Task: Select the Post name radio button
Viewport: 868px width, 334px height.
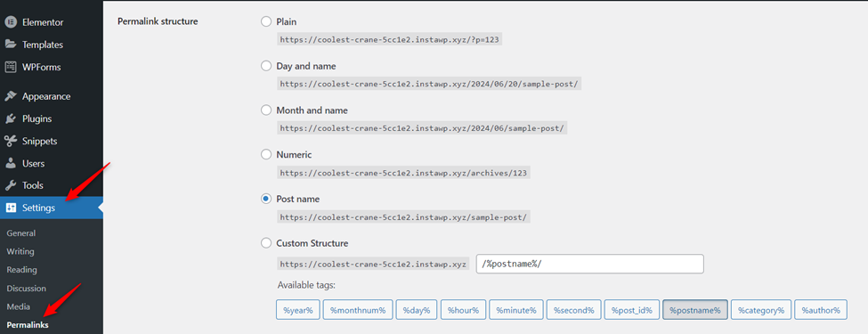Action: [x=266, y=199]
